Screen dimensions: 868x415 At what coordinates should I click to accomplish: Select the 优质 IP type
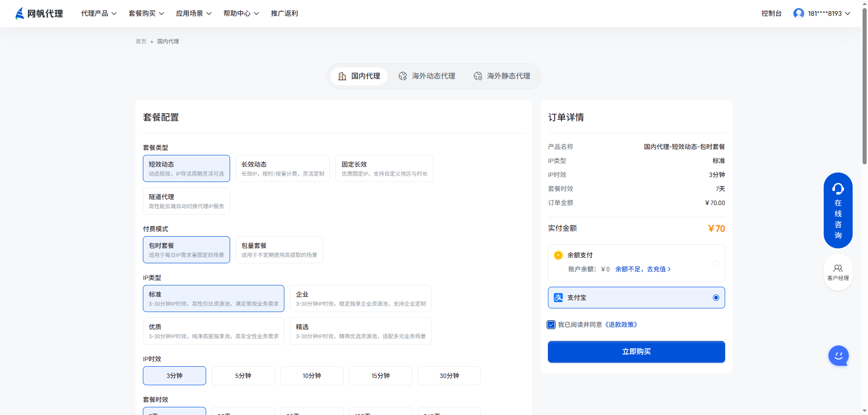tap(213, 331)
